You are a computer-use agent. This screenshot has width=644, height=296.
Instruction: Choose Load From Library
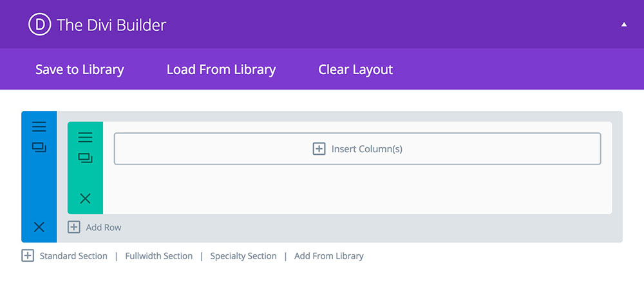pyautogui.click(x=221, y=70)
